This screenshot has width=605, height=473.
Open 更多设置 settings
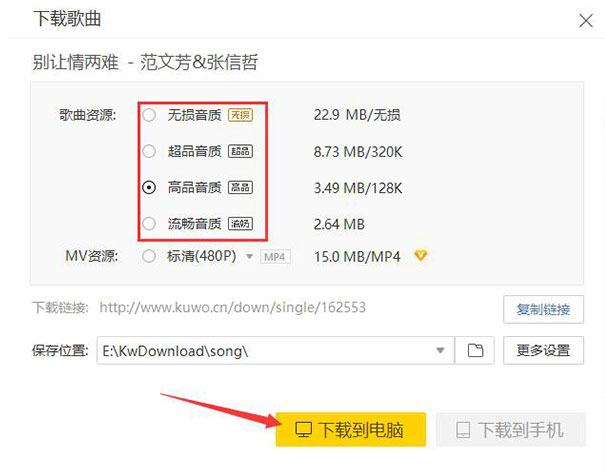543,350
